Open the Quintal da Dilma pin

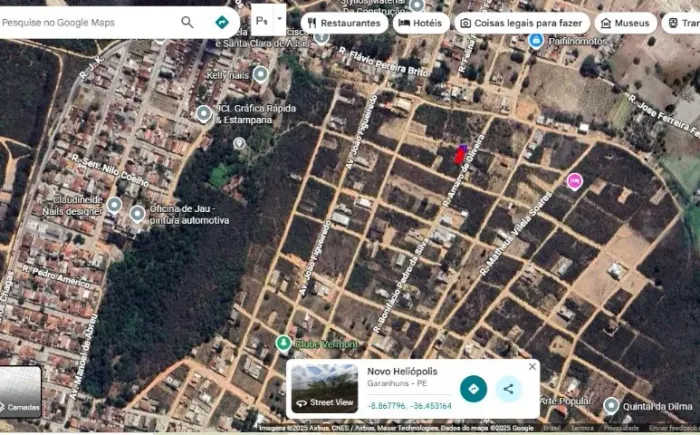pyautogui.click(x=611, y=406)
